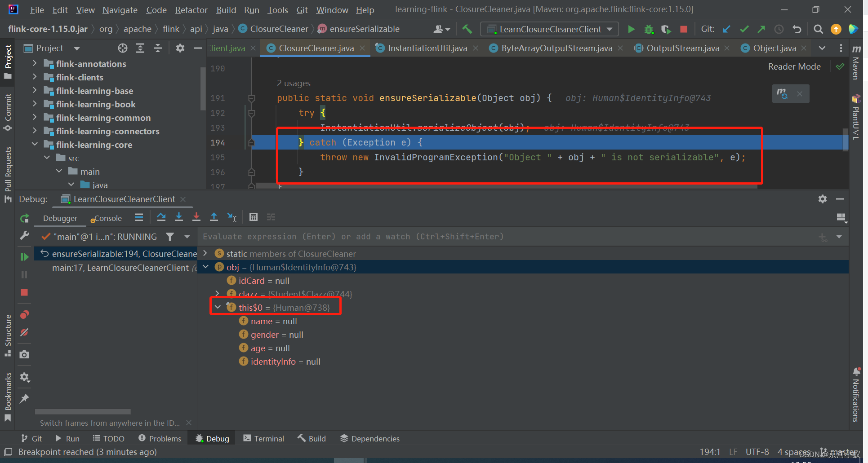Switch to ByteArrayOutputStream.java tab
Image resolution: width=868 pixels, height=463 pixels.
tap(556, 48)
